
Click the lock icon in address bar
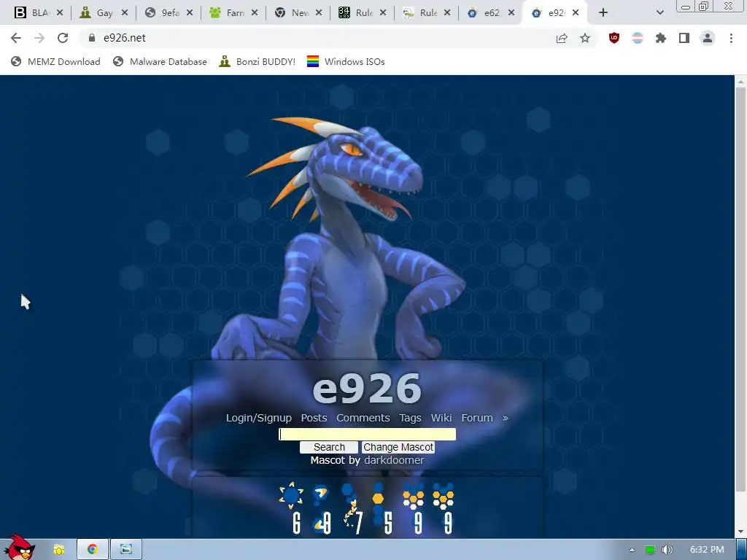92,38
